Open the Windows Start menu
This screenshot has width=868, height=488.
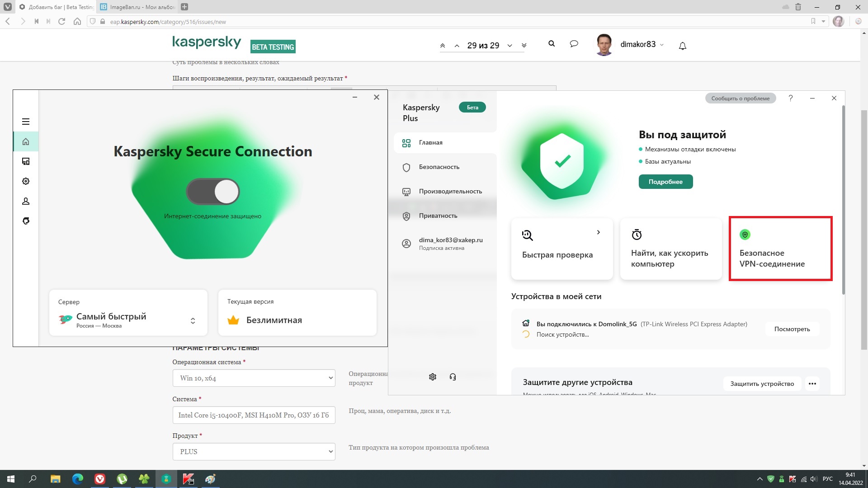pyautogui.click(x=11, y=479)
